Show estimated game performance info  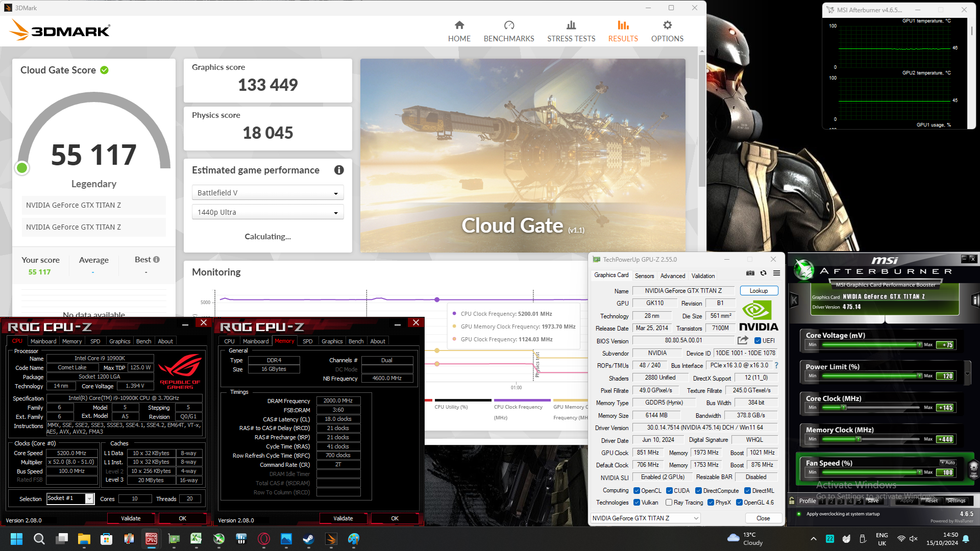[x=339, y=170]
